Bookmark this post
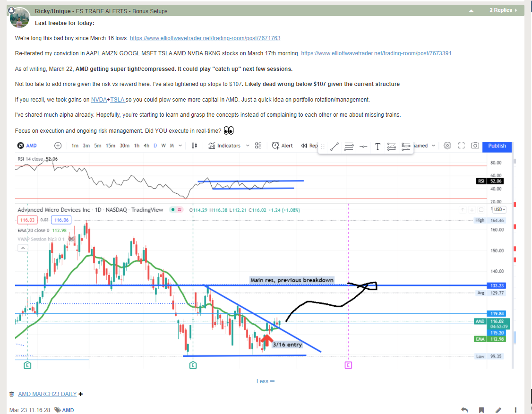This screenshot has width=532, height=414. click(481, 410)
